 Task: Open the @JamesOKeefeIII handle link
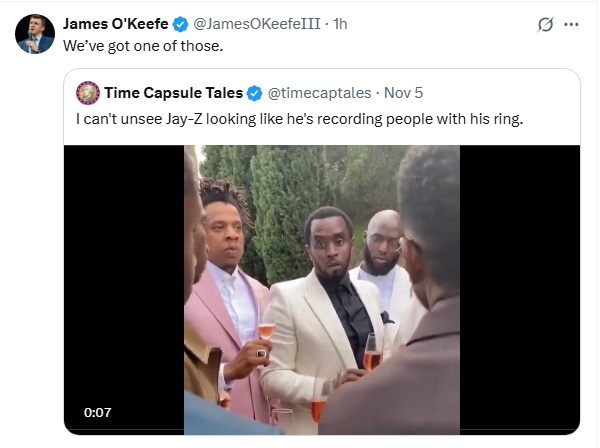click(256, 24)
